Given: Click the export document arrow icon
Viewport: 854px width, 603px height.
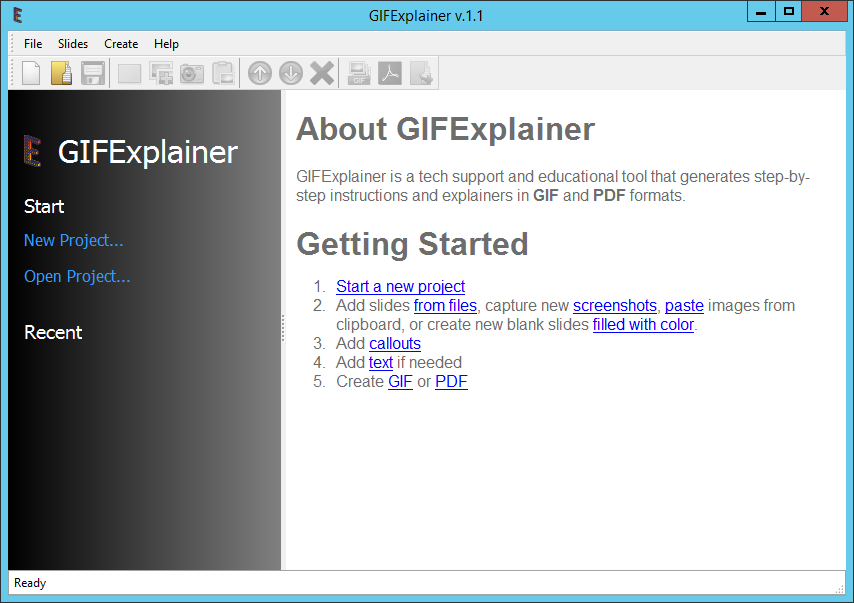Looking at the screenshot, I should point(422,73).
